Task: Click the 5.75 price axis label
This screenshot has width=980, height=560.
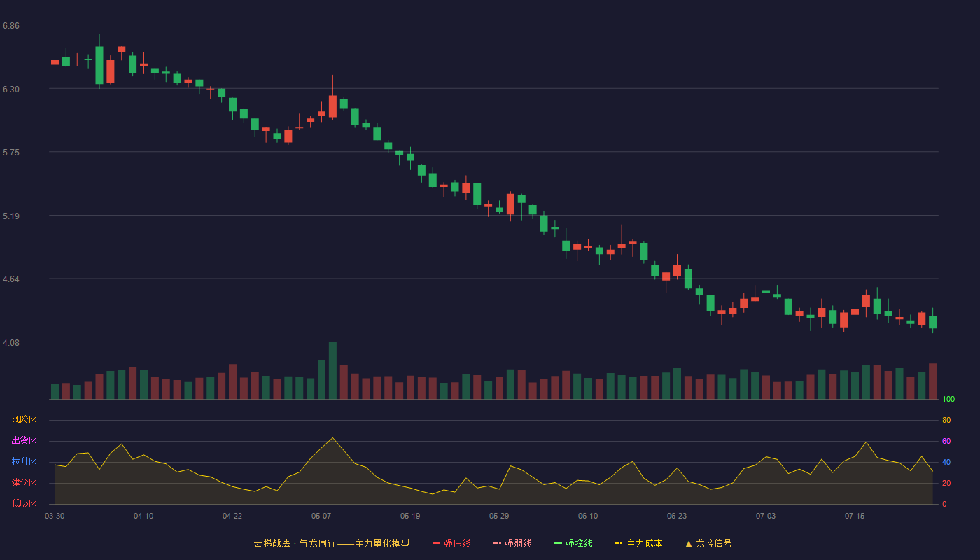Action: 11,153
